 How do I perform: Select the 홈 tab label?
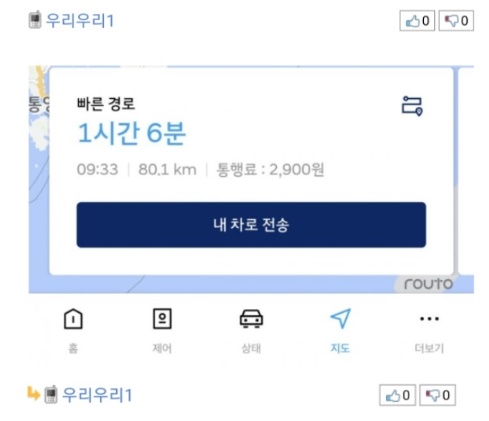click(x=73, y=348)
